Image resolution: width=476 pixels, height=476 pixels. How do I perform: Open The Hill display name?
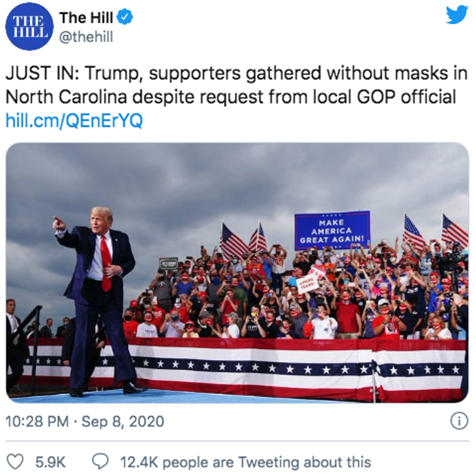point(86,18)
